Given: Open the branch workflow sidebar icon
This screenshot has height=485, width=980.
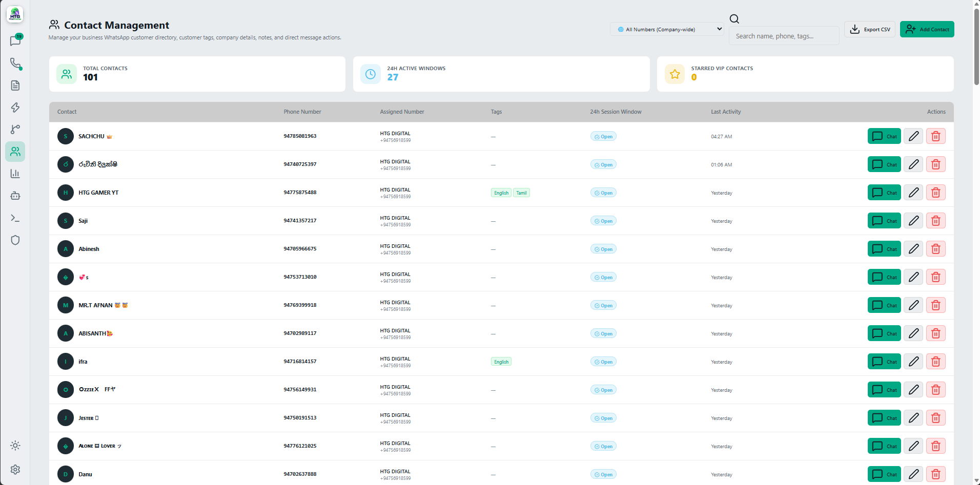Looking at the screenshot, I should 15,130.
